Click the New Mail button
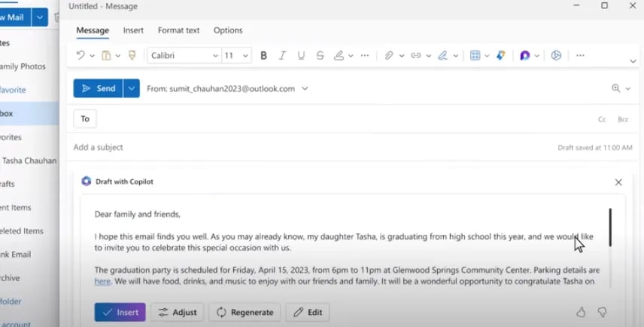The height and width of the screenshot is (327, 644). [15, 17]
